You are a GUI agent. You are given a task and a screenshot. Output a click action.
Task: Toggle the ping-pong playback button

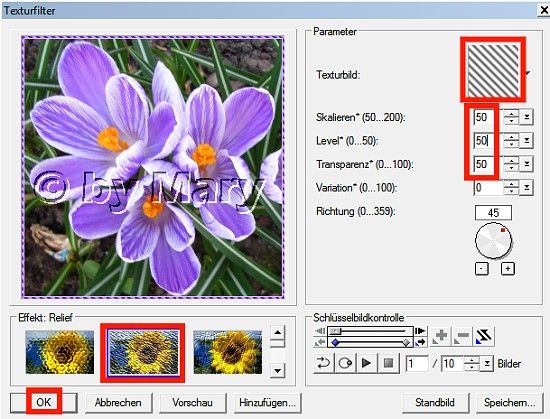click(x=345, y=363)
